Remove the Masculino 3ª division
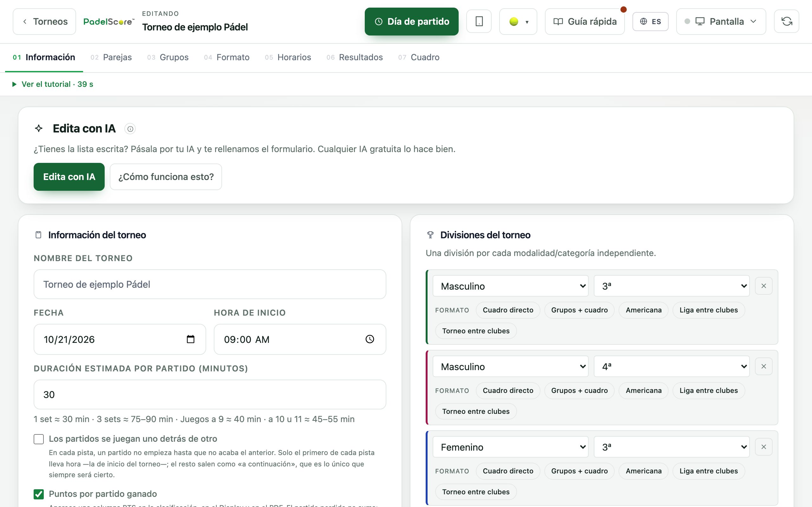The image size is (812, 507). 764,286
